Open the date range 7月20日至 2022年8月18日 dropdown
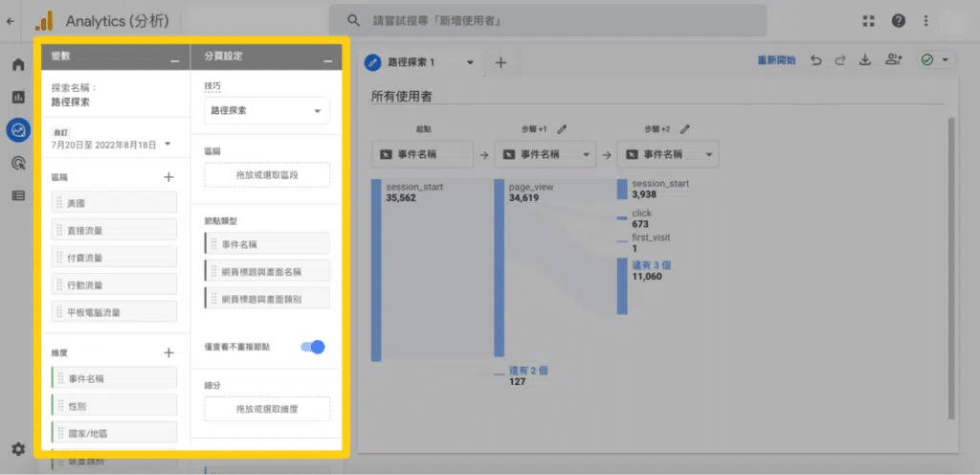980x475 pixels. coord(111,145)
